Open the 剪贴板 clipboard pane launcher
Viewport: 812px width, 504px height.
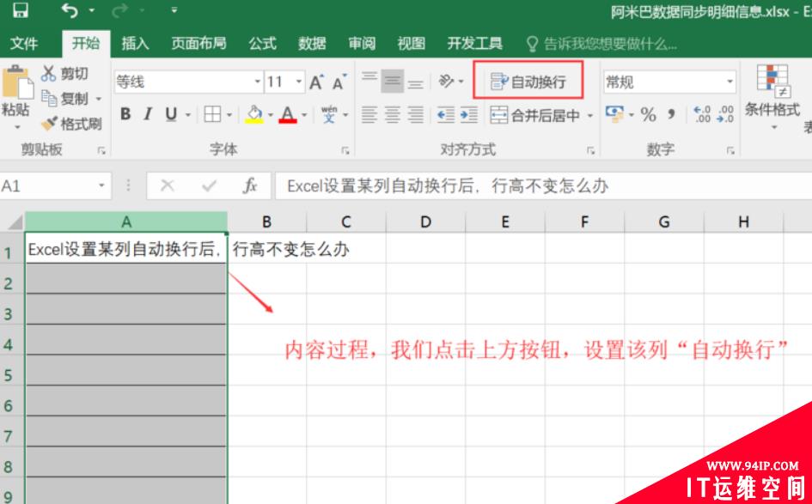click(101, 150)
